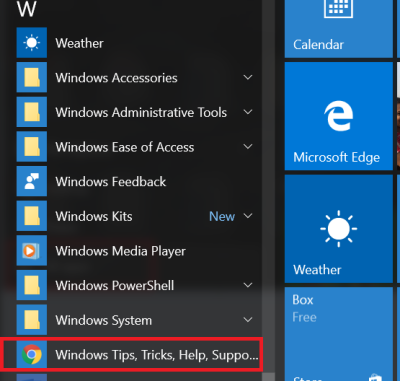The width and height of the screenshot is (400, 381).
Task: Open the Box Free store tile
Action: 338,334
